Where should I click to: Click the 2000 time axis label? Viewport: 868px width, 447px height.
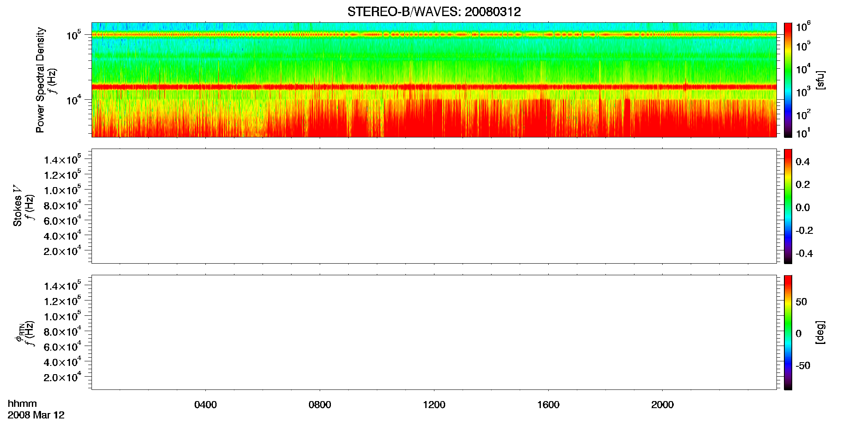coord(663,405)
